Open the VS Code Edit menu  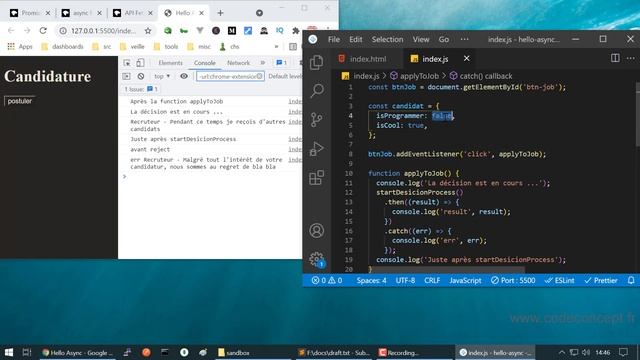(356, 40)
